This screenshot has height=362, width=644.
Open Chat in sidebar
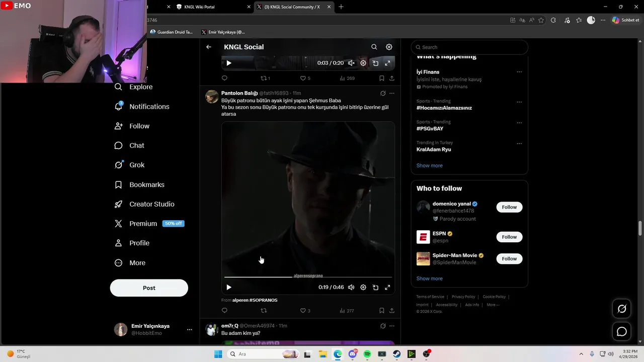click(129, 145)
